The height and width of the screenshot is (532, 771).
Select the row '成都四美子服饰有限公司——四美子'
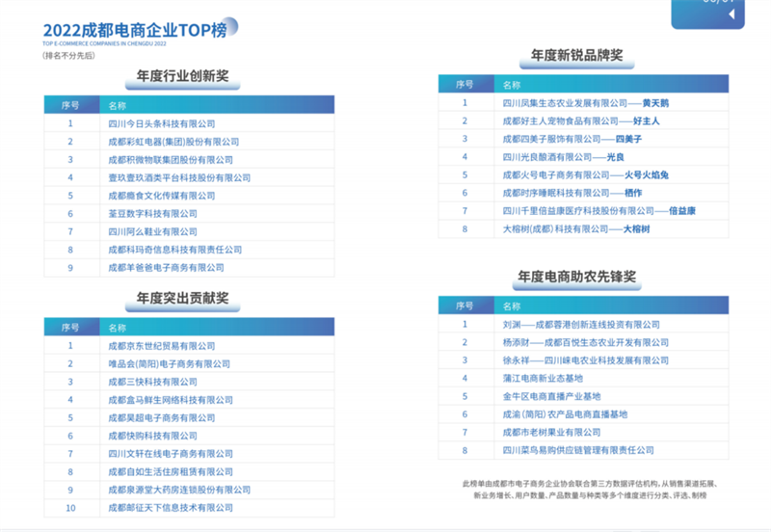584,139
